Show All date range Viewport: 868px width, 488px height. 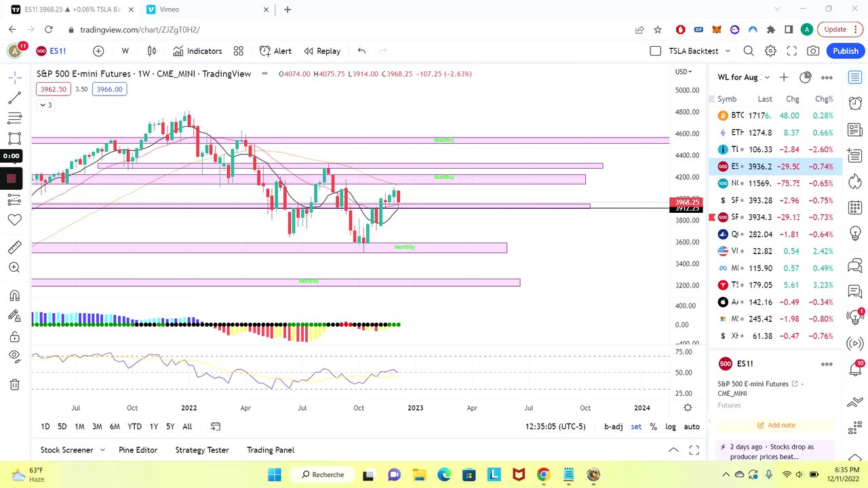click(187, 426)
